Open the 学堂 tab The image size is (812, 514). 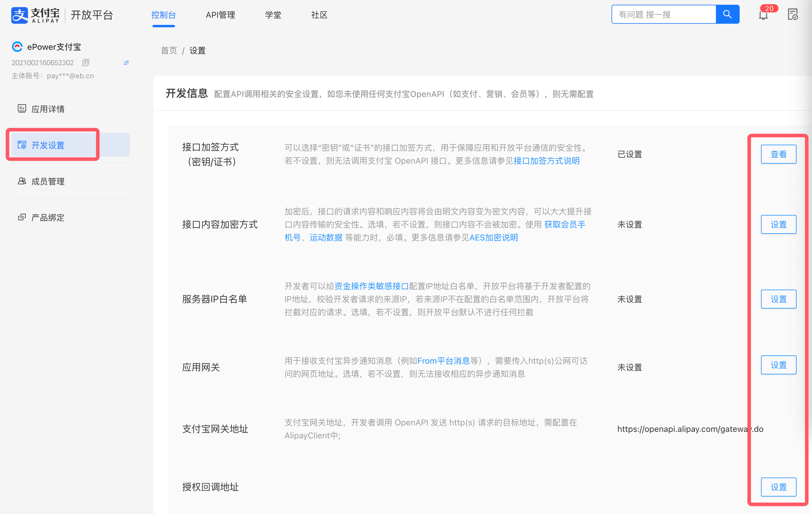[x=273, y=15]
